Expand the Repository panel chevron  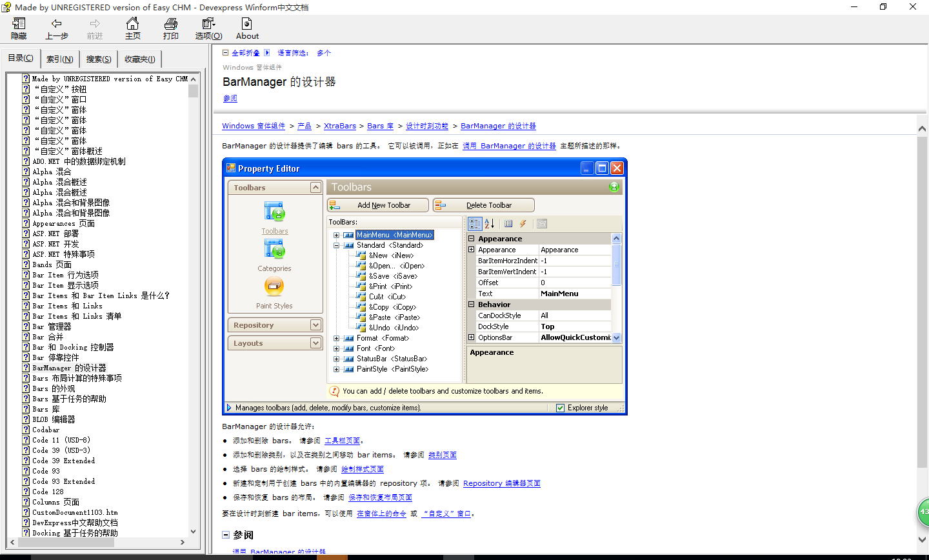pyautogui.click(x=315, y=325)
